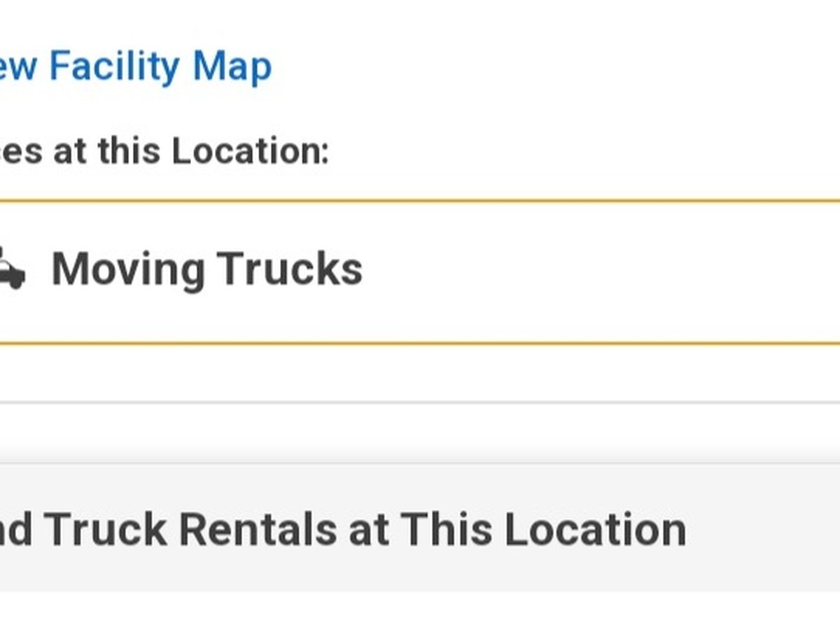The height and width of the screenshot is (630, 840).
Task: Click the white gap below the Moving Trucks row
Action: [420, 373]
